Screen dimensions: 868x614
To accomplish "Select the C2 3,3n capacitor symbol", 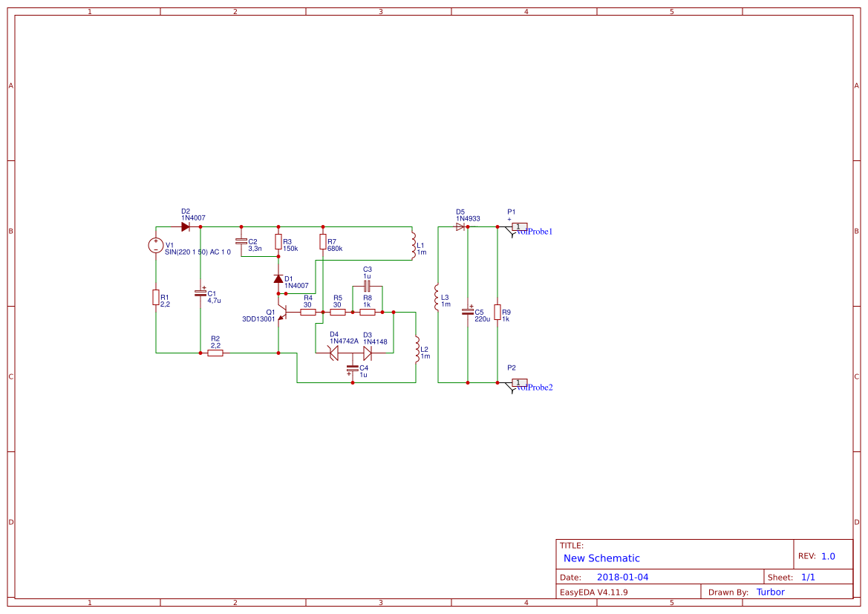I will 241,241.
